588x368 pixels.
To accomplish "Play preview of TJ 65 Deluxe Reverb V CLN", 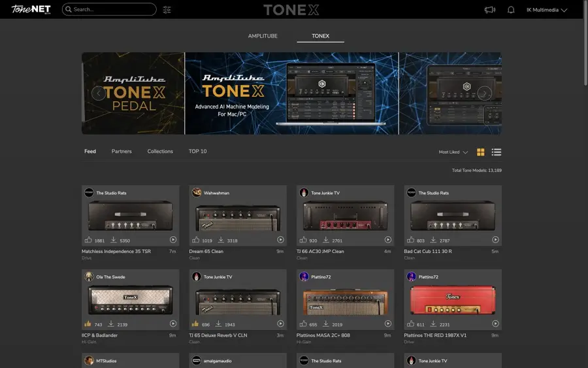I will [x=280, y=324].
